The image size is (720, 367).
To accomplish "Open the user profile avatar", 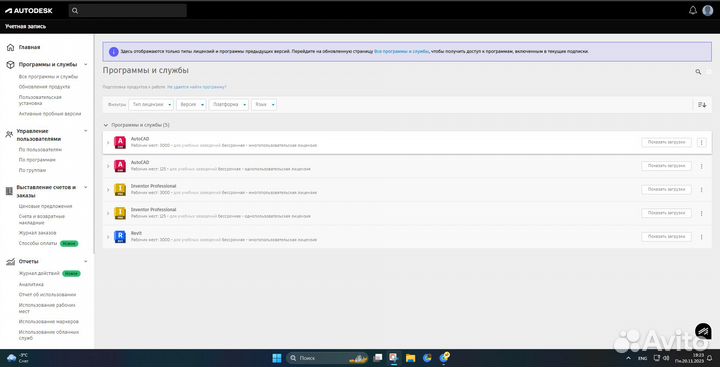I will pyautogui.click(x=708, y=11).
